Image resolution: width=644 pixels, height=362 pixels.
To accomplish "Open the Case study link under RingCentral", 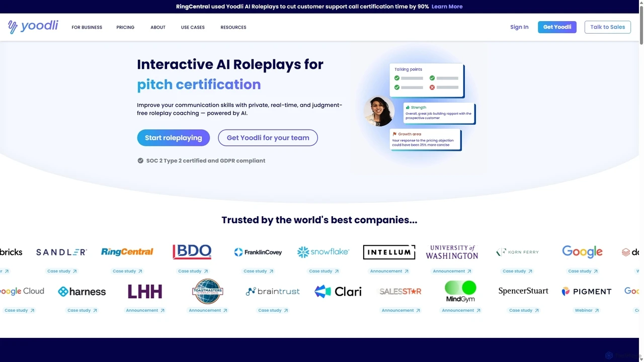I will pyautogui.click(x=127, y=271).
